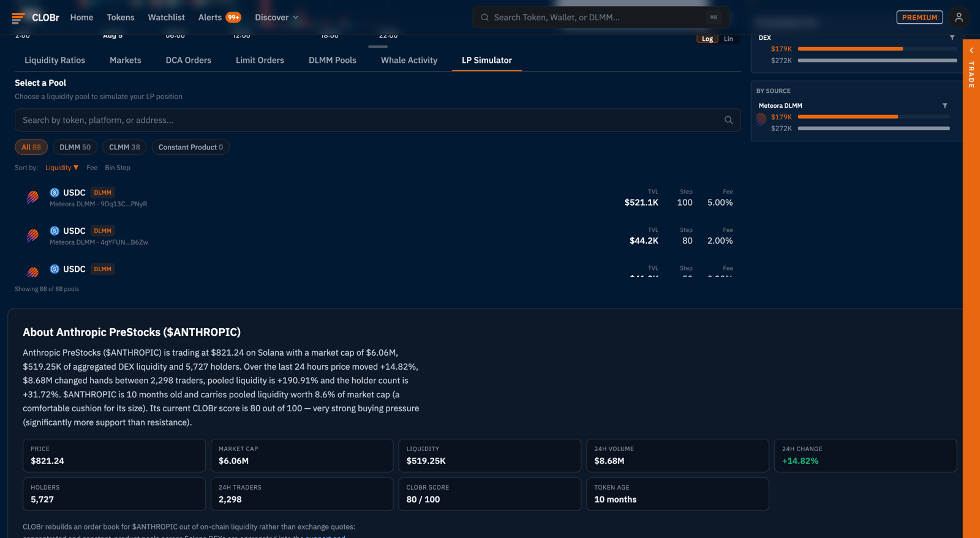Focus the pool search by token field
The height and width of the screenshot is (538, 980).
click(x=377, y=120)
